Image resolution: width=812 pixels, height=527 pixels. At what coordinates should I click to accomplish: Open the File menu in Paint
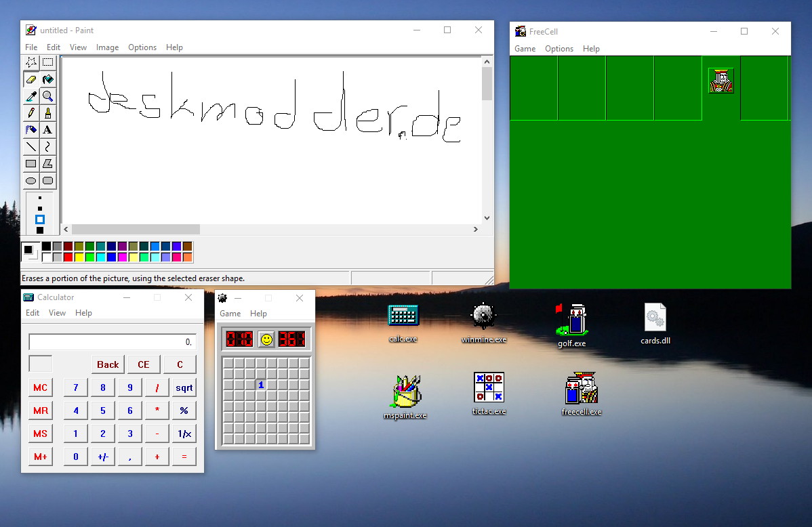click(31, 47)
